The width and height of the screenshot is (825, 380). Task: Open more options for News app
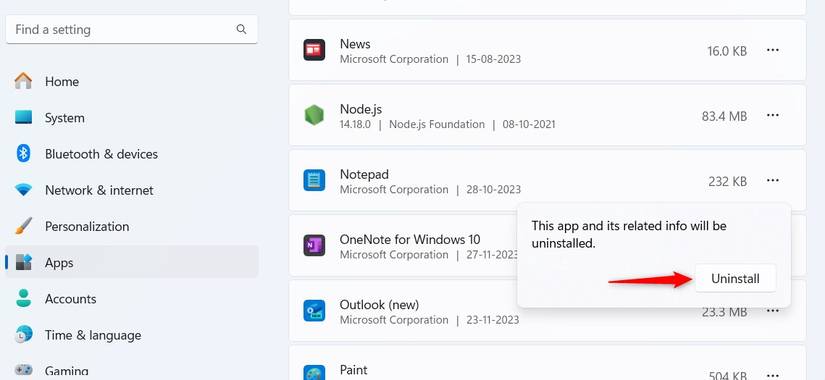(772, 50)
